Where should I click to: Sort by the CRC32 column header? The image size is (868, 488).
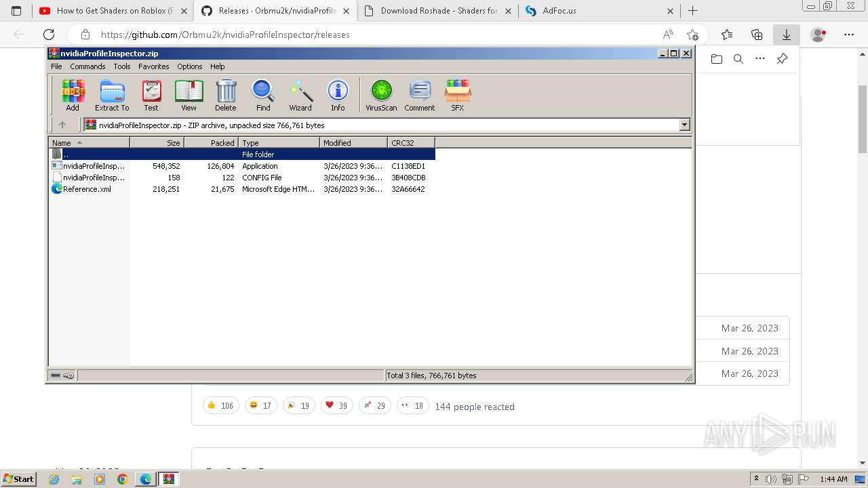(x=411, y=142)
